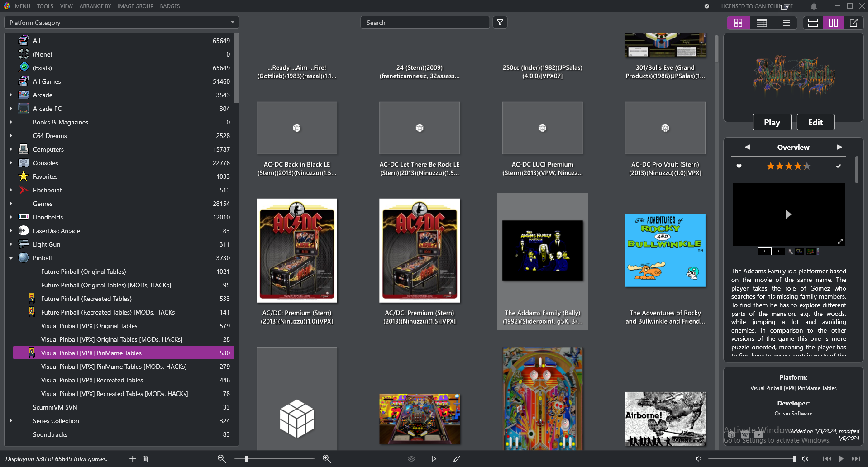868x467 pixels.
Task: Switch to table details view icon
Action: pyautogui.click(x=762, y=23)
